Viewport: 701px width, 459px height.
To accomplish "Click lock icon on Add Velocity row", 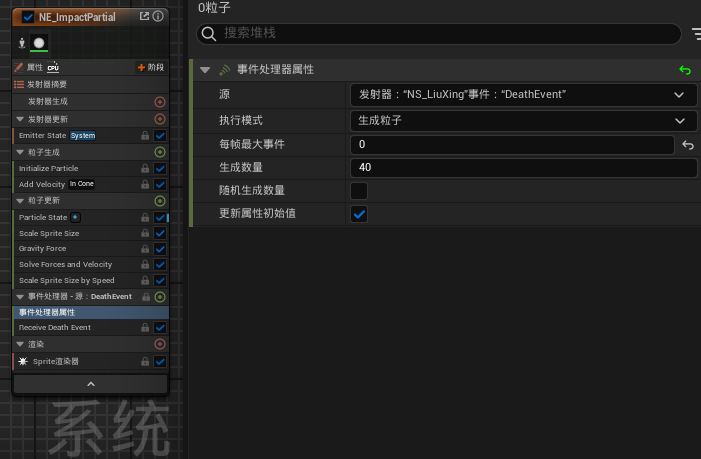I will (145, 184).
